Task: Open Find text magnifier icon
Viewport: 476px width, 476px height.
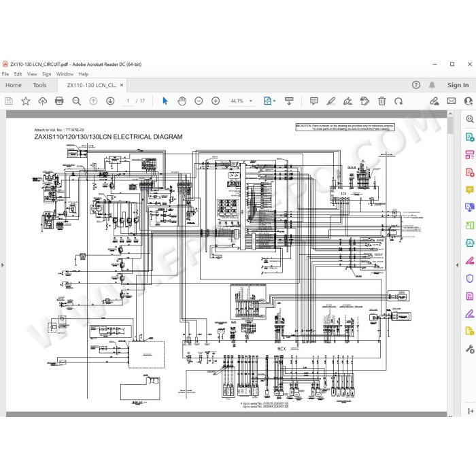Action: [76, 101]
